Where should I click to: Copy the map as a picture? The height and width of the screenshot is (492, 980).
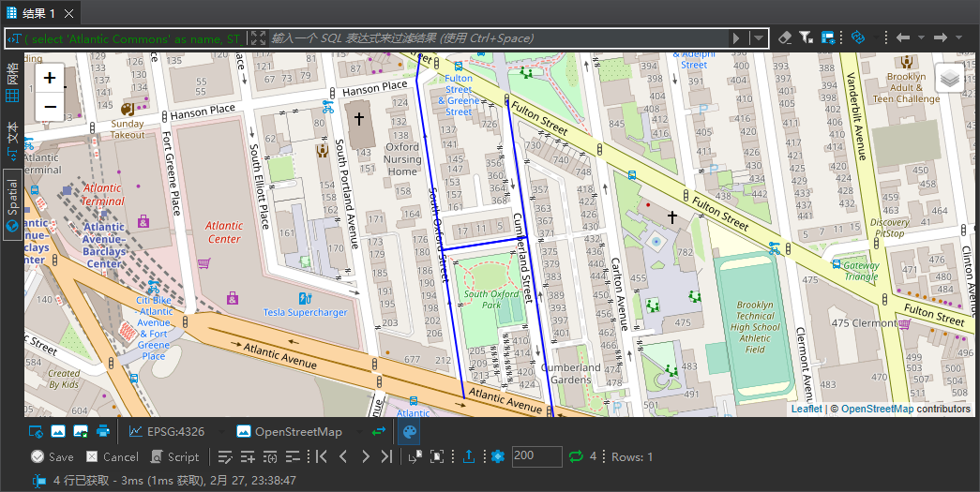pos(57,431)
